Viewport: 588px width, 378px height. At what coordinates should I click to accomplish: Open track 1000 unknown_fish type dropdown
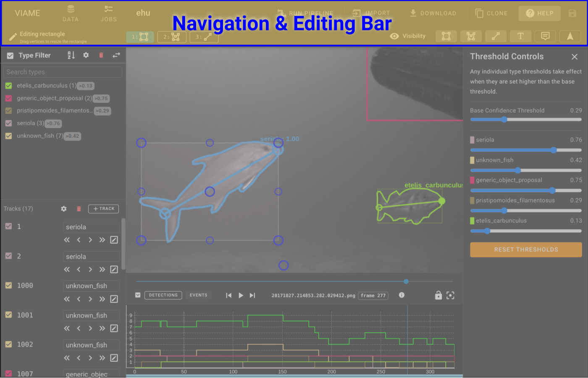[x=92, y=286]
